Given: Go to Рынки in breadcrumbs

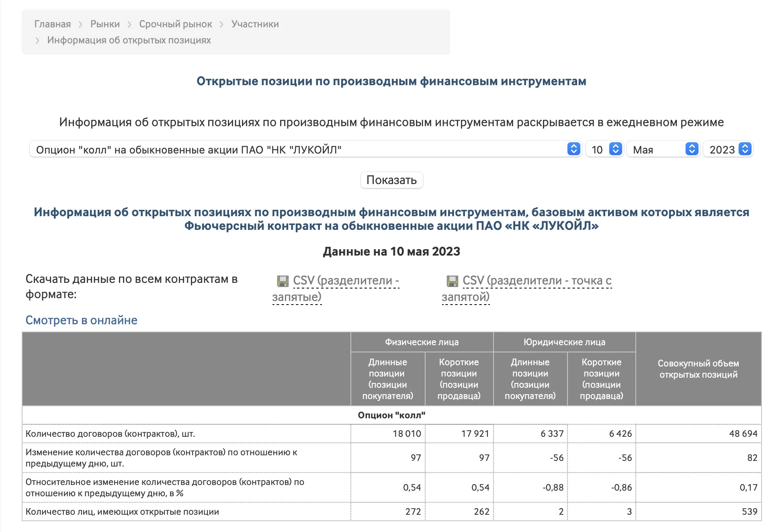Looking at the screenshot, I should 105,24.
